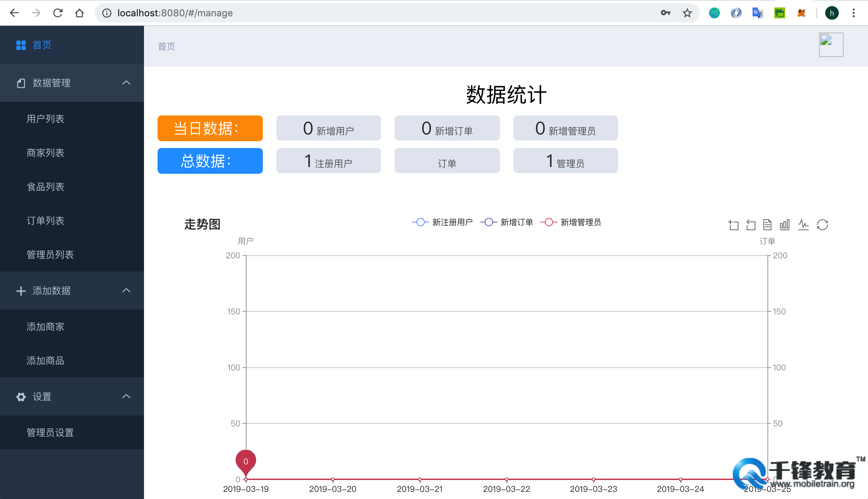Select 管理员设置 in the sidebar
This screenshot has width=868, height=499.
pos(50,432)
